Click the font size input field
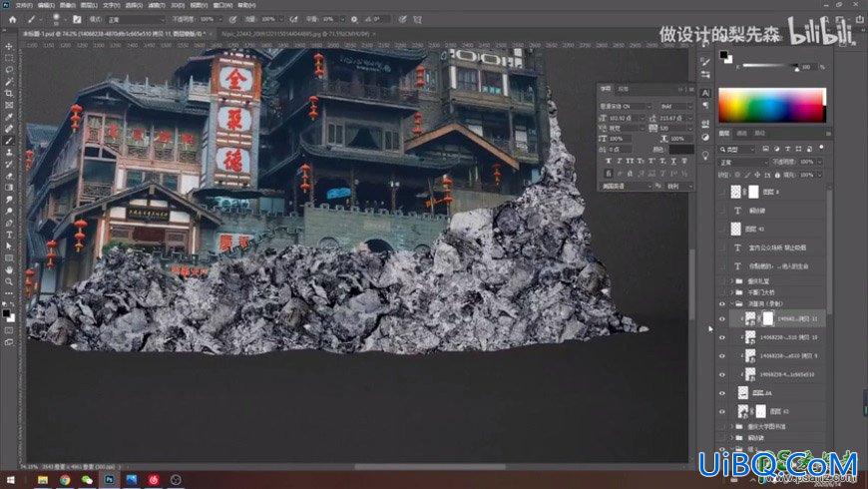 pyautogui.click(x=626, y=118)
